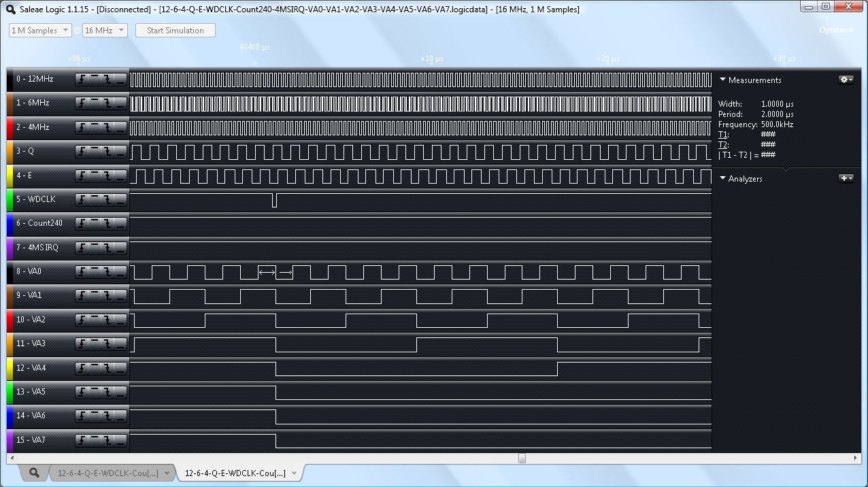This screenshot has width=868, height=487.
Task: Set rising edge trigger on channel 3 - Q
Action: pos(82,151)
